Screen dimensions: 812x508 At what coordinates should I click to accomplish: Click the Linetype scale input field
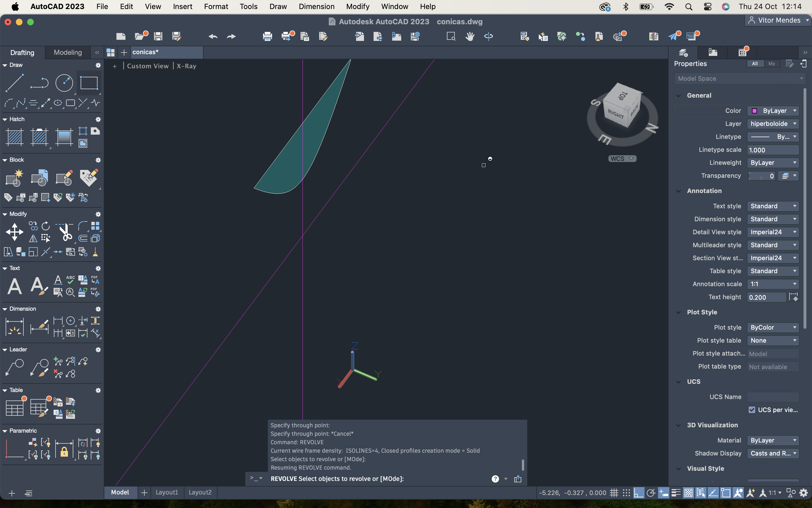tap(773, 150)
